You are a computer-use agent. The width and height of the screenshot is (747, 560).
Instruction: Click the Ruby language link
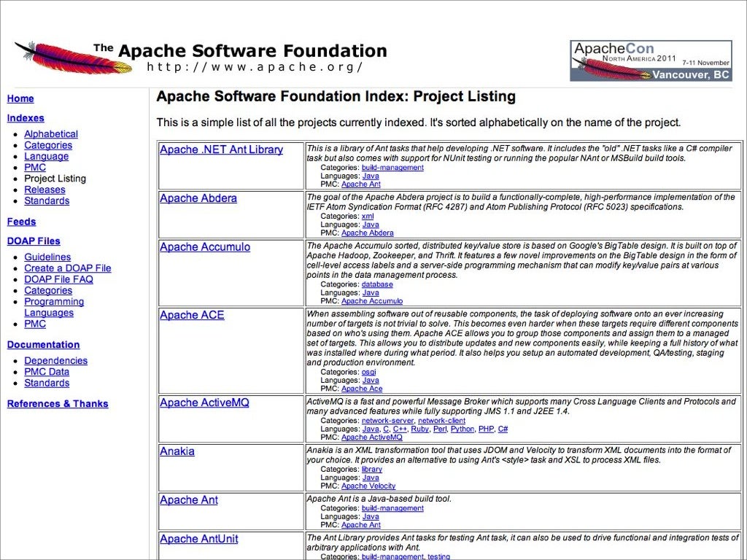click(x=419, y=429)
